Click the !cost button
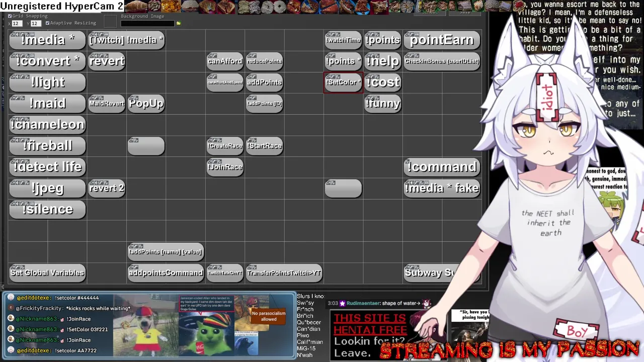The image size is (644, 362). [x=383, y=82]
